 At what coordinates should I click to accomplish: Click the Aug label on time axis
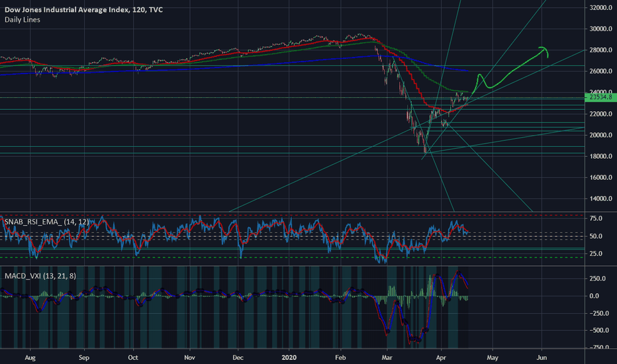(30, 357)
